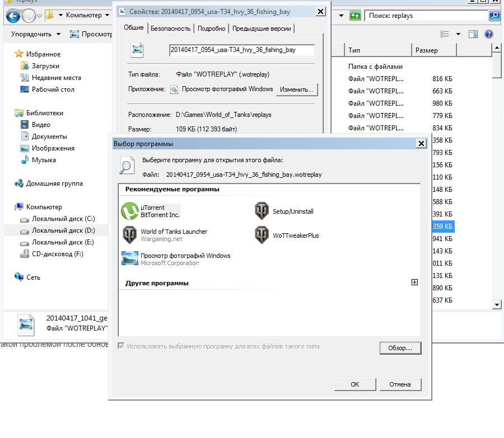Screen dimensions: 504x438
Task: Click scrollbar down arrow in file list
Action: (497, 305)
